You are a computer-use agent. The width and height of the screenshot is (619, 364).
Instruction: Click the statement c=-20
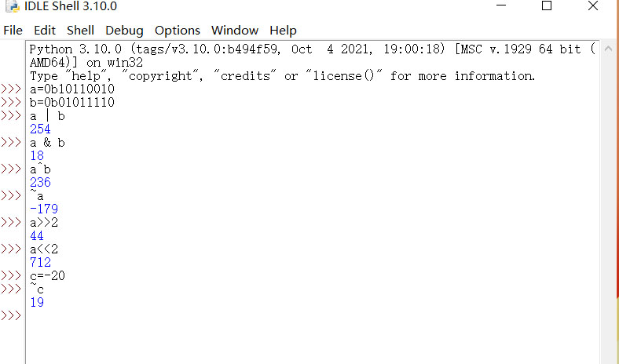[47, 275]
